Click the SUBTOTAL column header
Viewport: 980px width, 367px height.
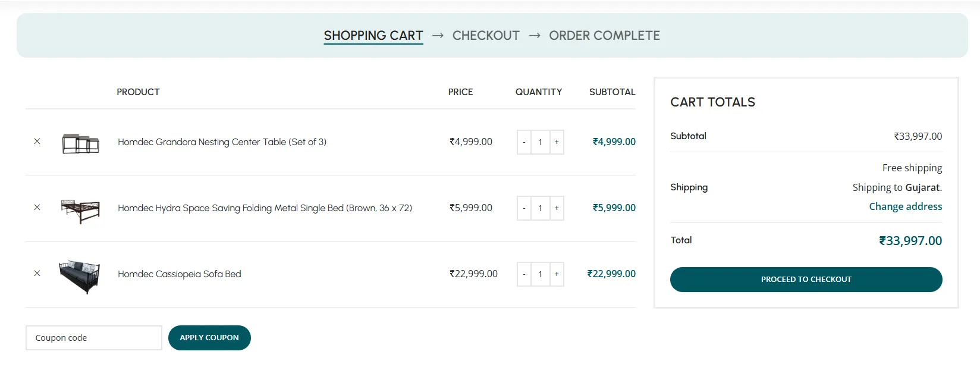pos(612,92)
